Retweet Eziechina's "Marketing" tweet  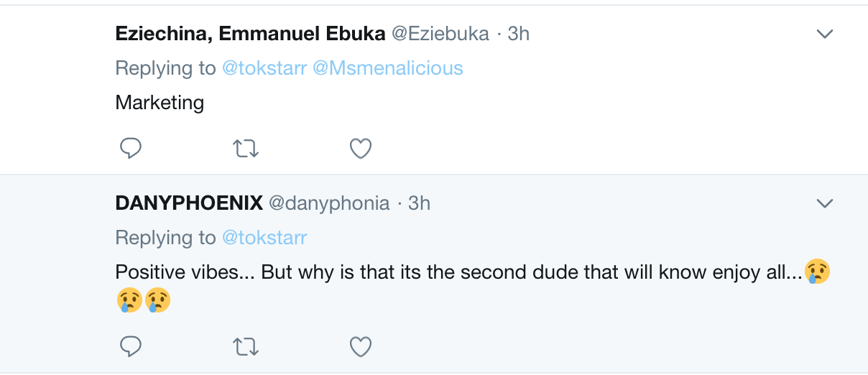(x=246, y=149)
